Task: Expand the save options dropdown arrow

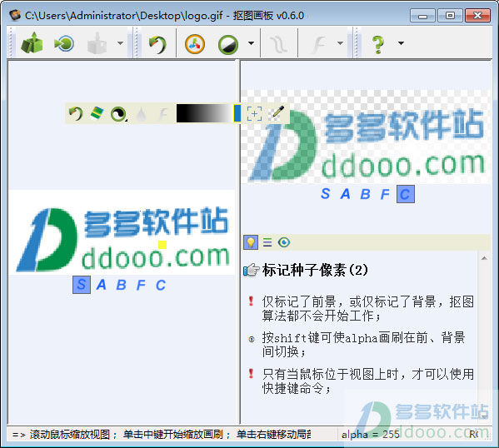Action: click(x=120, y=43)
